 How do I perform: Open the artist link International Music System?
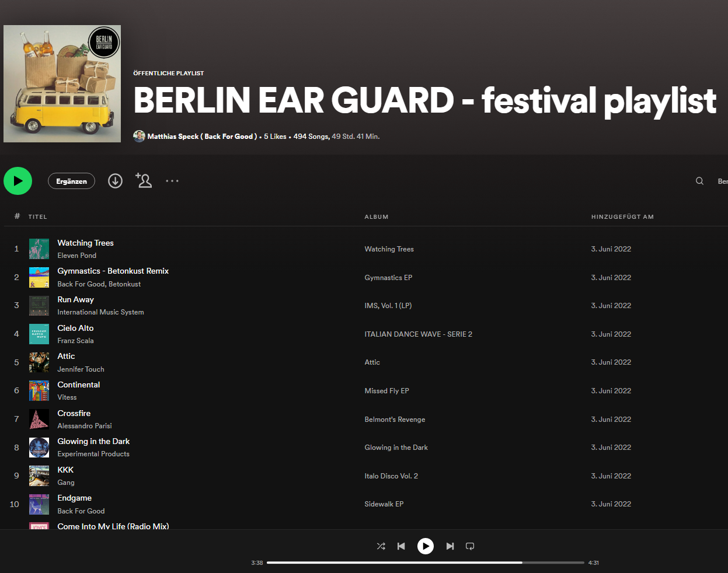pos(100,312)
